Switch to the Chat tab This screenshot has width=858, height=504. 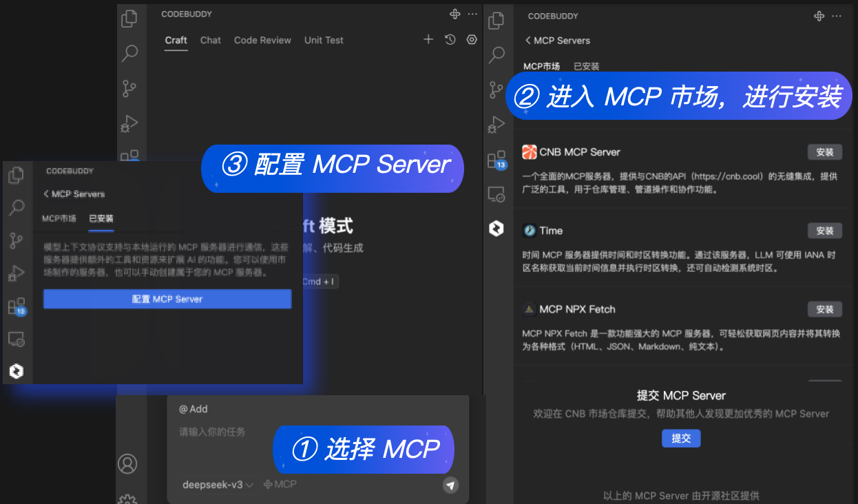click(x=211, y=40)
